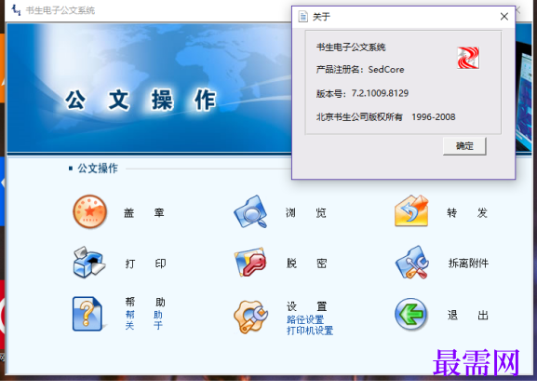
Task: Click the 浏览 label
Action: point(306,213)
